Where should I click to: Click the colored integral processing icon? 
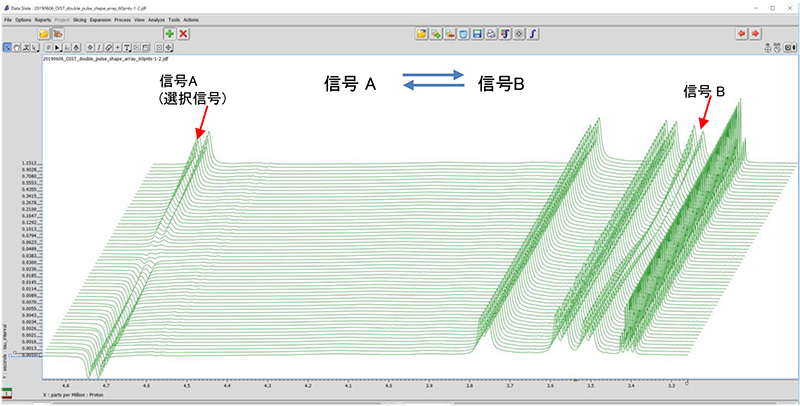point(505,34)
